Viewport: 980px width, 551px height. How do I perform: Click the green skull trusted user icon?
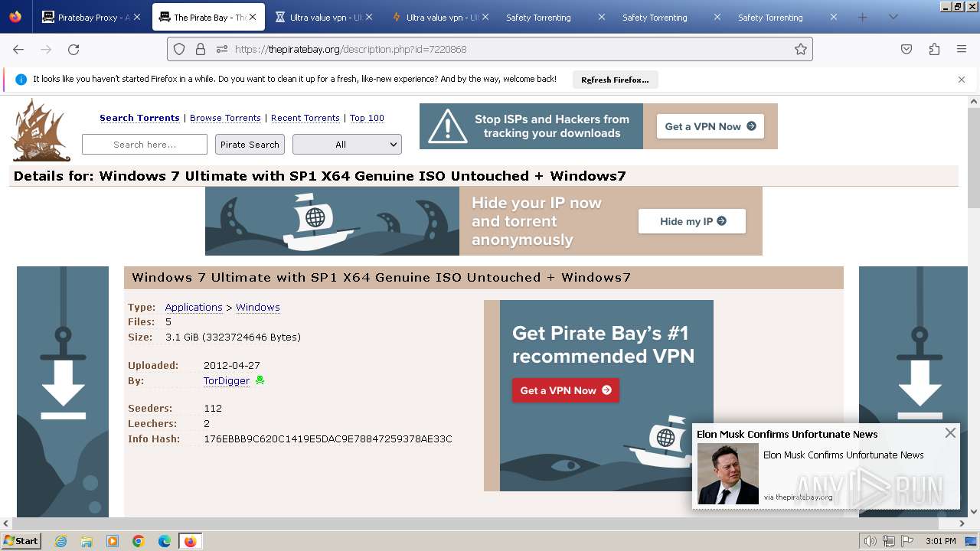coord(260,380)
